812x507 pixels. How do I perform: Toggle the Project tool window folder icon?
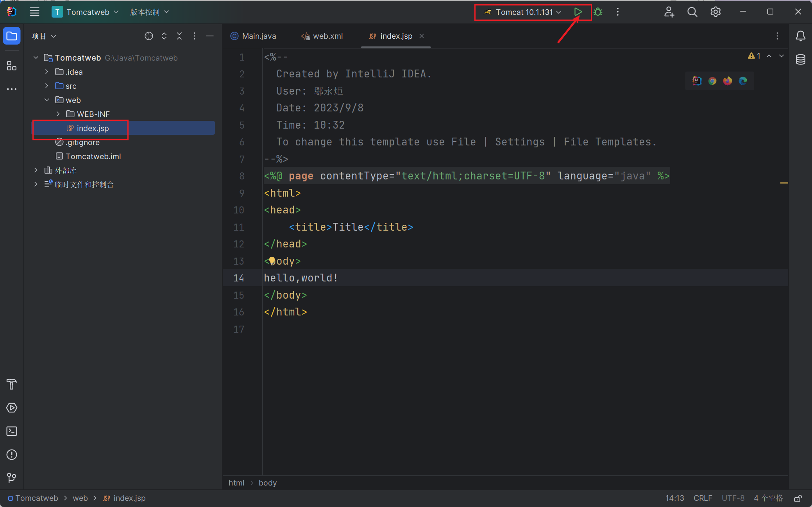[12, 36]
